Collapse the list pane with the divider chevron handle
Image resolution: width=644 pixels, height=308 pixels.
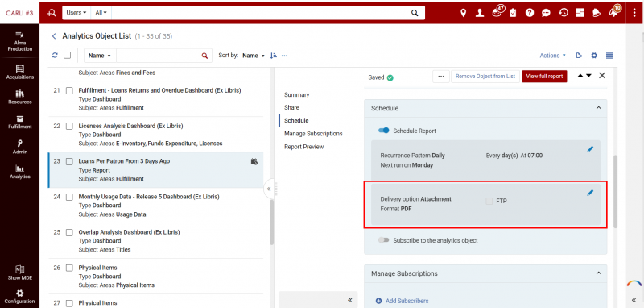269,189
